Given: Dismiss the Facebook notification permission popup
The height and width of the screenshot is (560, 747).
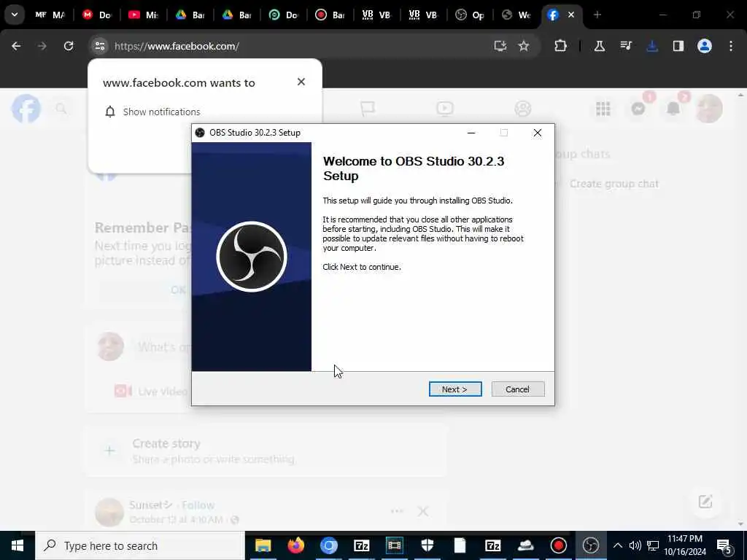Looking at the screenshot, I should tap(301, 82).
